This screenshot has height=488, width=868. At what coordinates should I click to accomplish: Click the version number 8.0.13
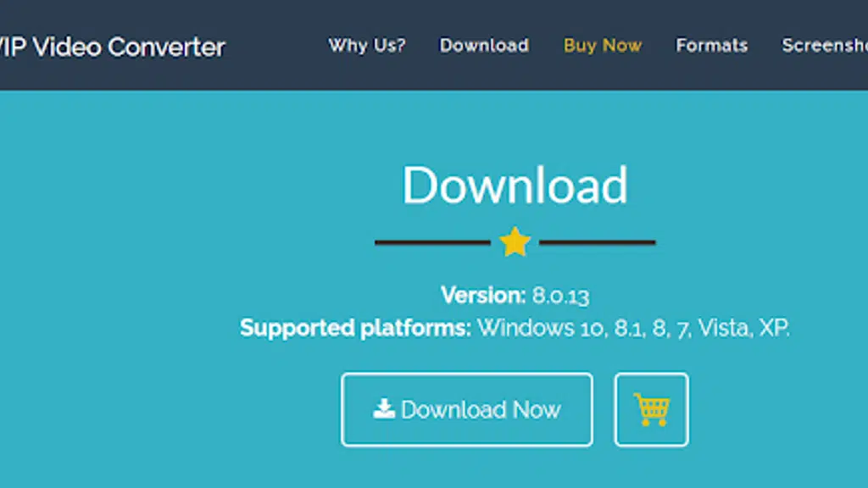(561, 296)
